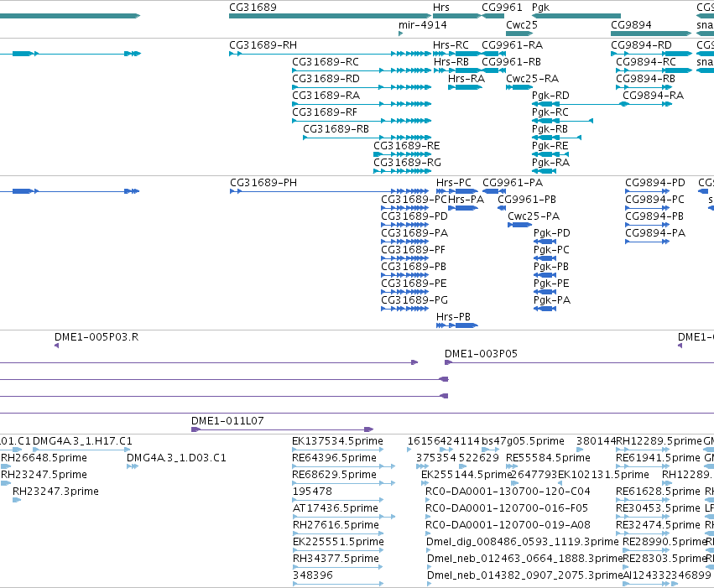This screenshot has width=714, height=588.
Task: Select the DME1-011L07 clone label
Action: [x=227, y=420]
